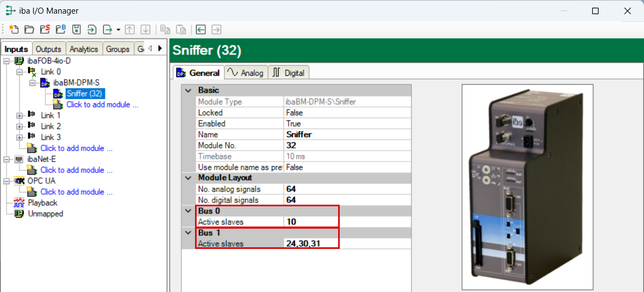Viewport: 644px width, 292px height.
Task: Click 'Click to add module' under ibaBM-DPM-S
Action: [x=102, y=105]
